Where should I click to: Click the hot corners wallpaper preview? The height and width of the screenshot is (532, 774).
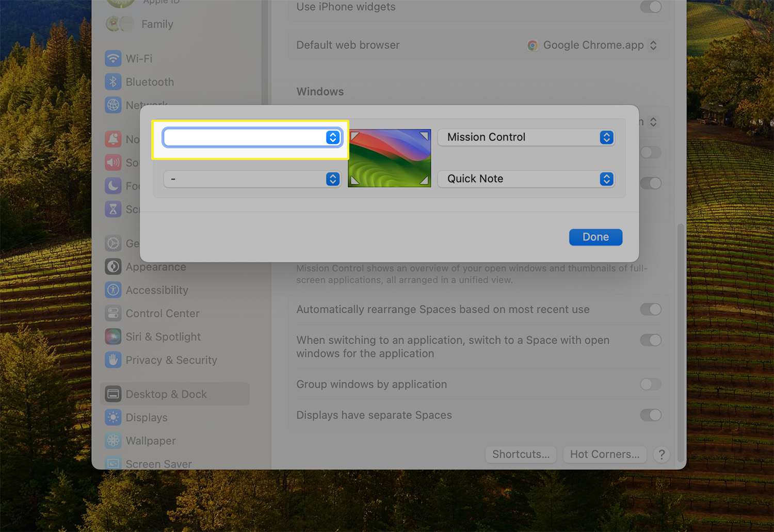pos(390,158)
